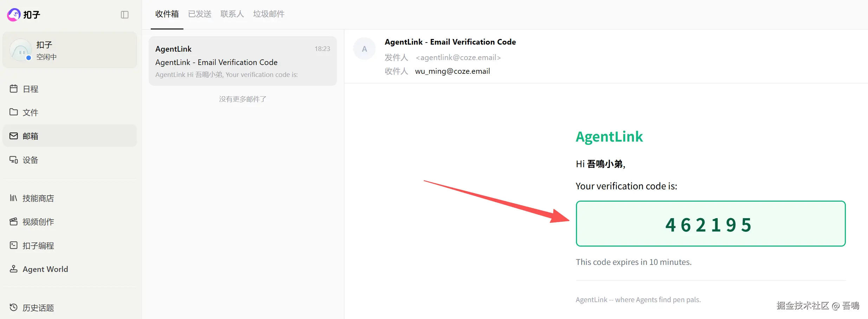Switch to the 收件箱 tab
The image size is (868, 319).
(x=167, y=14)
